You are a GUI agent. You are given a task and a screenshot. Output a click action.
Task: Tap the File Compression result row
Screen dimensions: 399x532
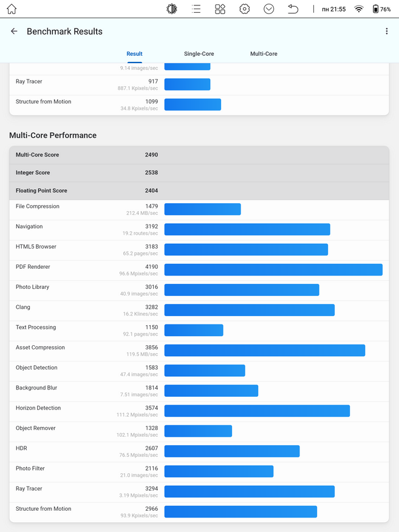tap(199, 210)
